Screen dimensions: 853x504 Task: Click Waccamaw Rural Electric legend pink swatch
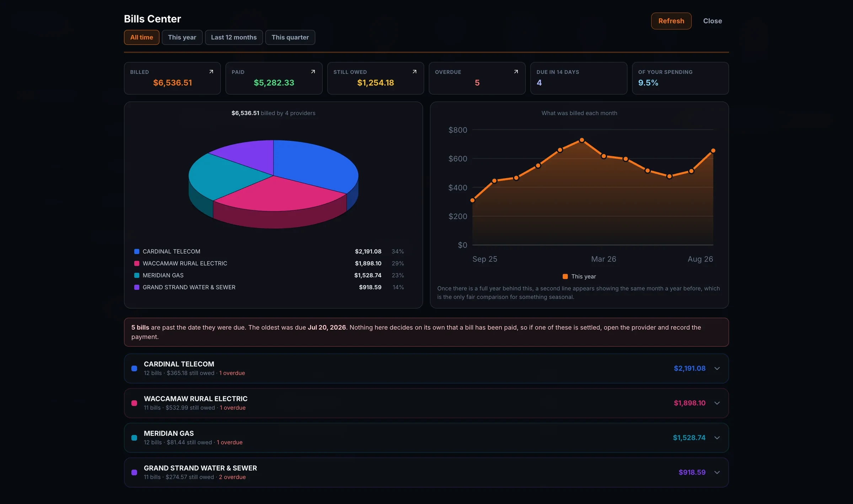point(136,264)
